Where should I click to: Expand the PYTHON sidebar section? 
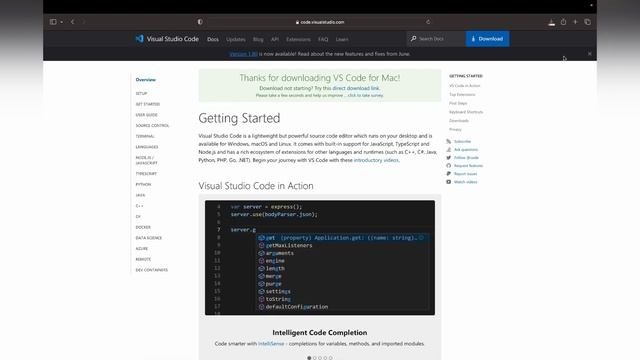click(143, 184)
